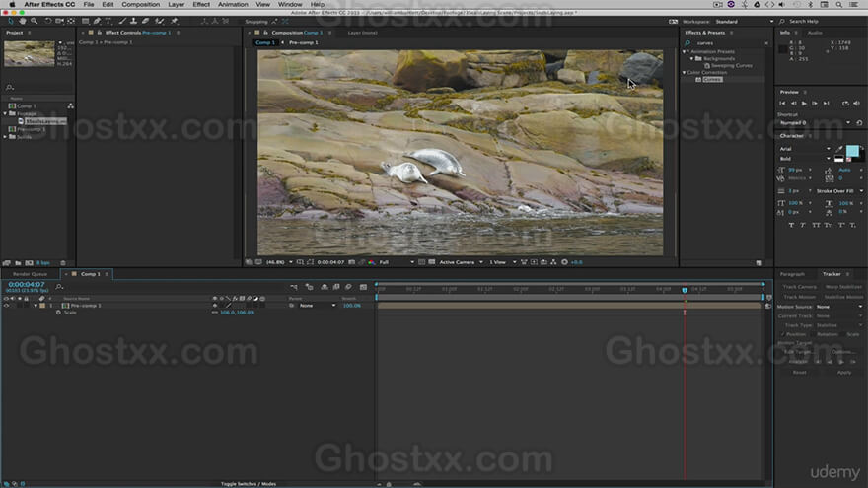Click the Subscript T button
The width and height of the screenshot is (868, 488).
tap(852, 225)
